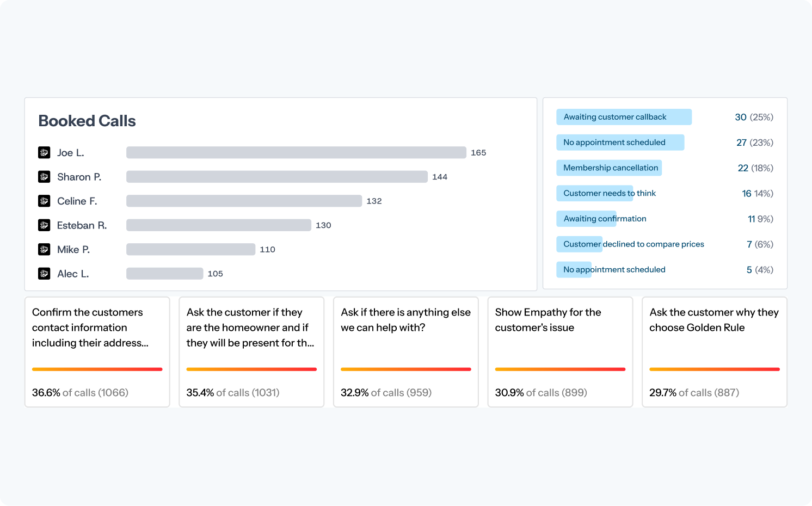Click the value 105 for Alec L.
The image size is (812, 506).
tap(215, 274)
